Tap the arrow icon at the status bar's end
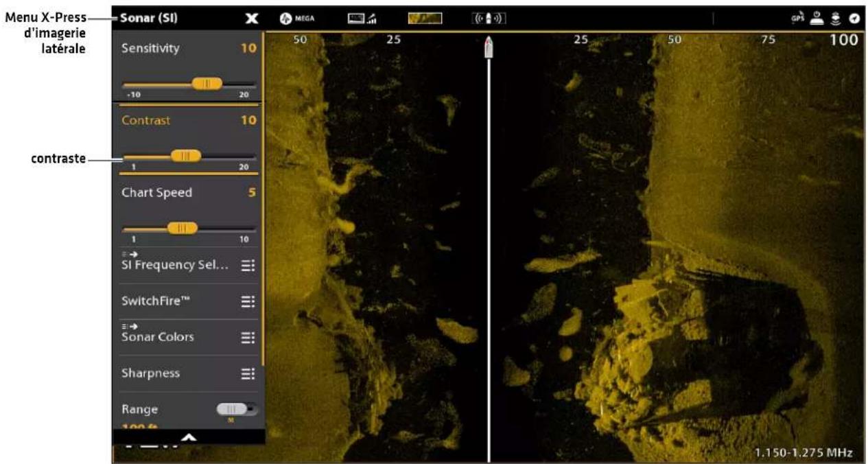Viewport: 868px width, 464px height. pos(854,19)
